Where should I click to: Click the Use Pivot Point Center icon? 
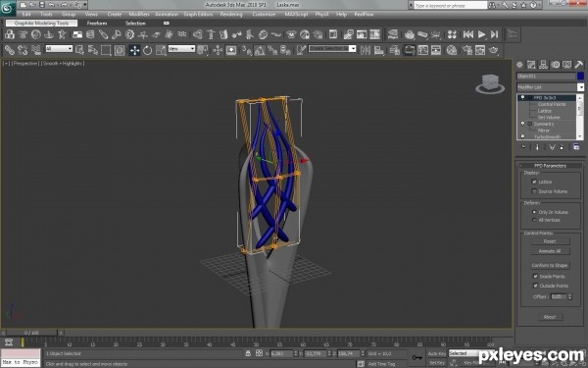pyautogui.click(x=203, y=50)
